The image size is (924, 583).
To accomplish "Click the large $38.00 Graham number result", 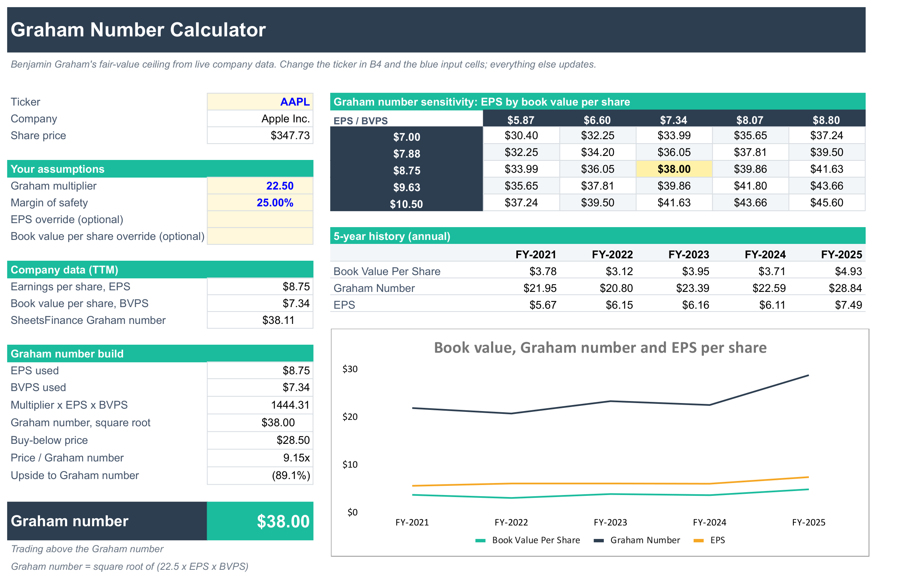I will [260, 521].
